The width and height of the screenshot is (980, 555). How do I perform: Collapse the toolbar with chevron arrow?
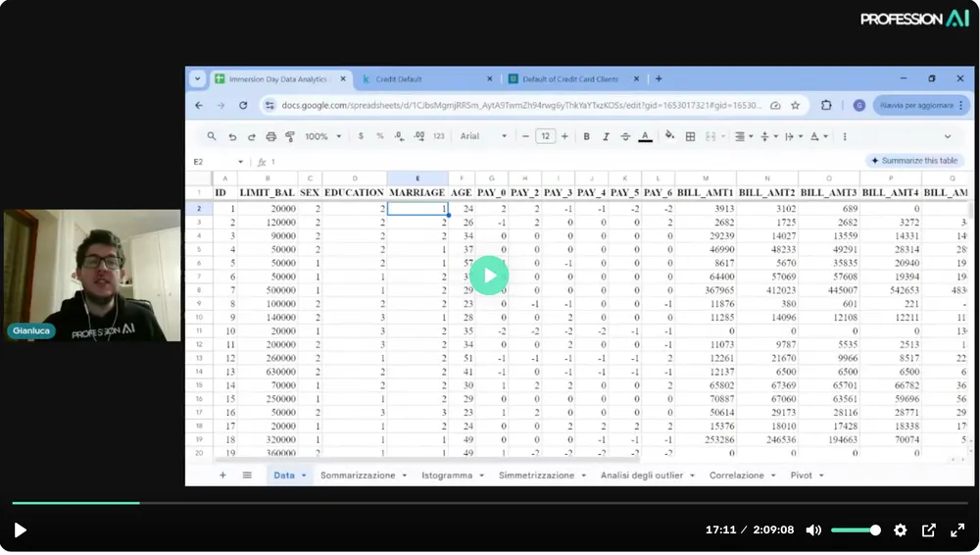(948, 136)
